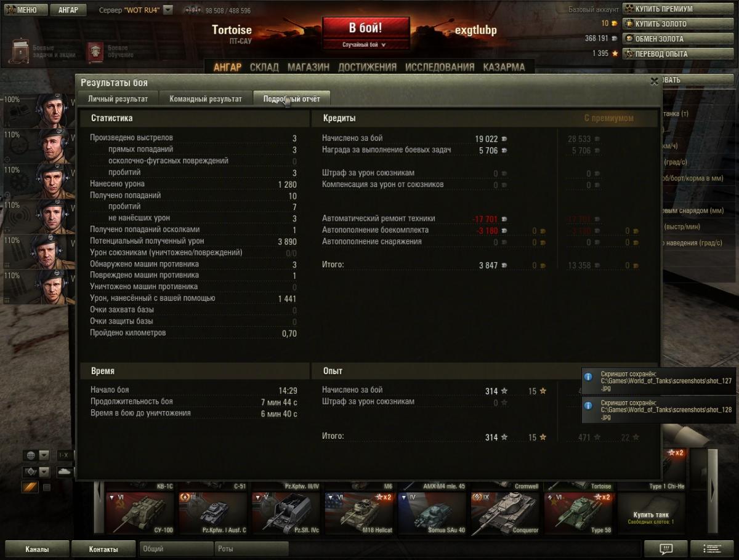This screenshot has height=560, width=739.
Task: Close the Результаты боя window
Action: pos(654,81)
